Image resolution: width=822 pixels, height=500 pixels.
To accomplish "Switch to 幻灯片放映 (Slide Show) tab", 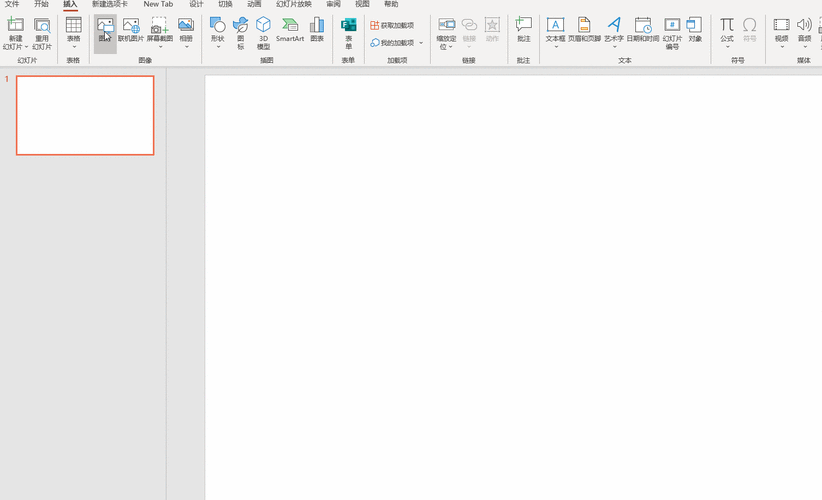I will [294, 4].
